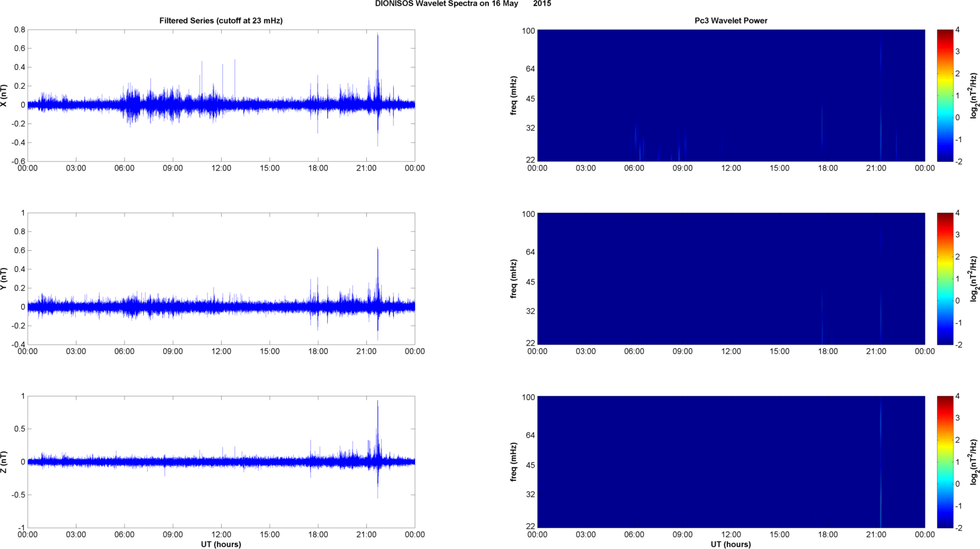Click the '45' frequency tick of bottom spectrum
This screenshot has height=549, width=980.
[530, 465]
